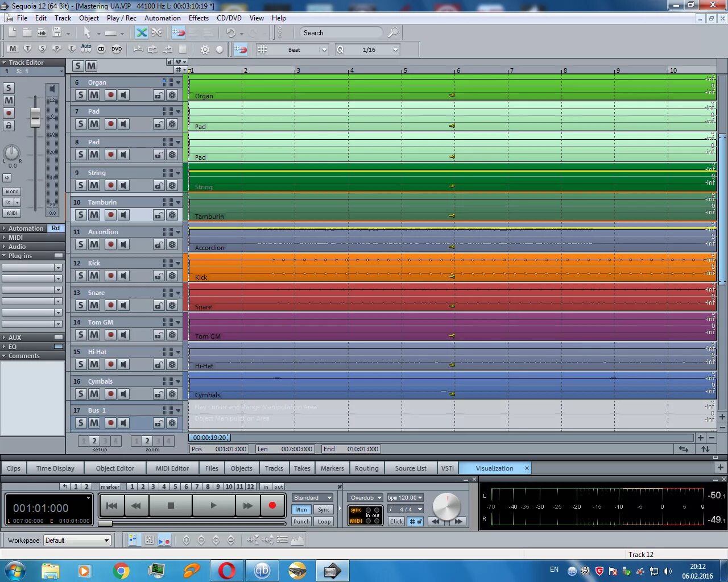Enable the Punch button in transport
The image size is (728, 582).
301,521
